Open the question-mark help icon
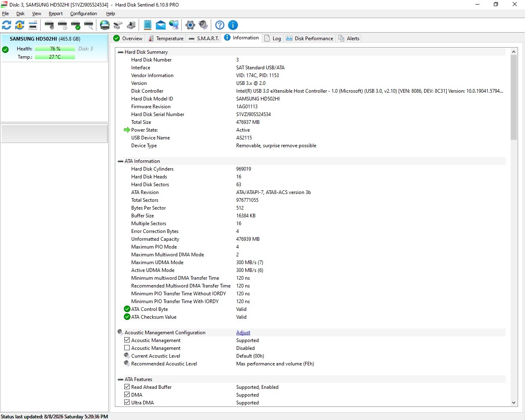This screenshot has height=420, width=525. pos(220,25)
